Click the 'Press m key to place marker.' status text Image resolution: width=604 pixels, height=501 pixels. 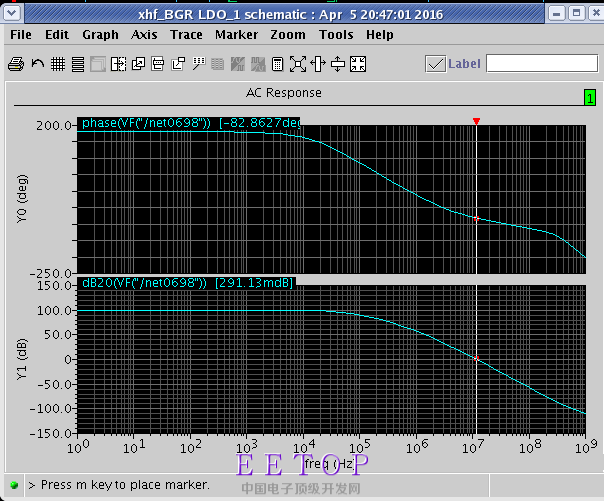tap(125, 485)
